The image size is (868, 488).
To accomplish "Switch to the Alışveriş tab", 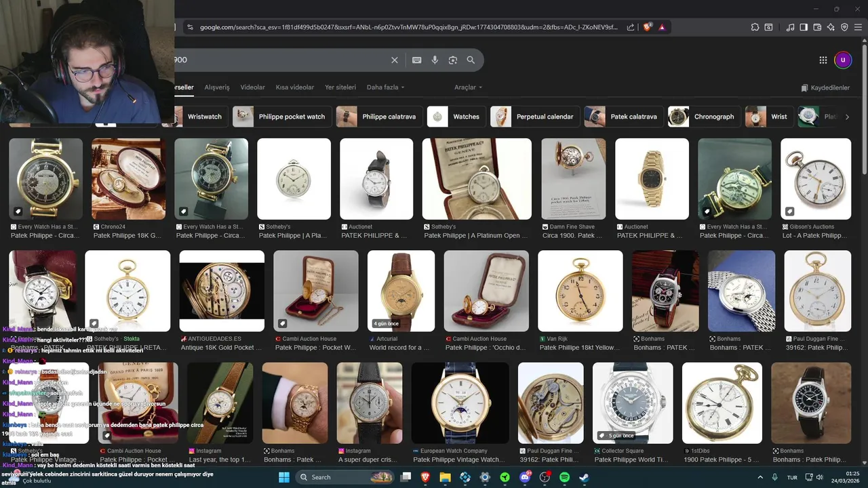I will click(x=217, y=87).
